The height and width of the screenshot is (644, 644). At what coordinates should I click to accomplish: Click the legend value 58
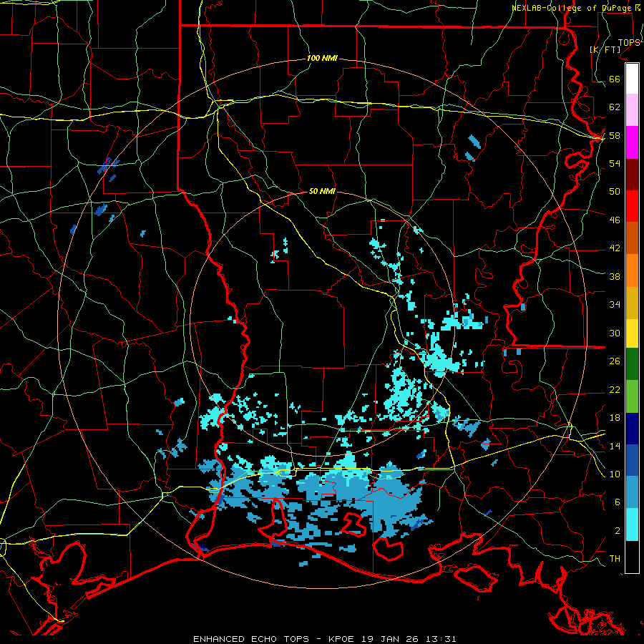coord(615,135)
